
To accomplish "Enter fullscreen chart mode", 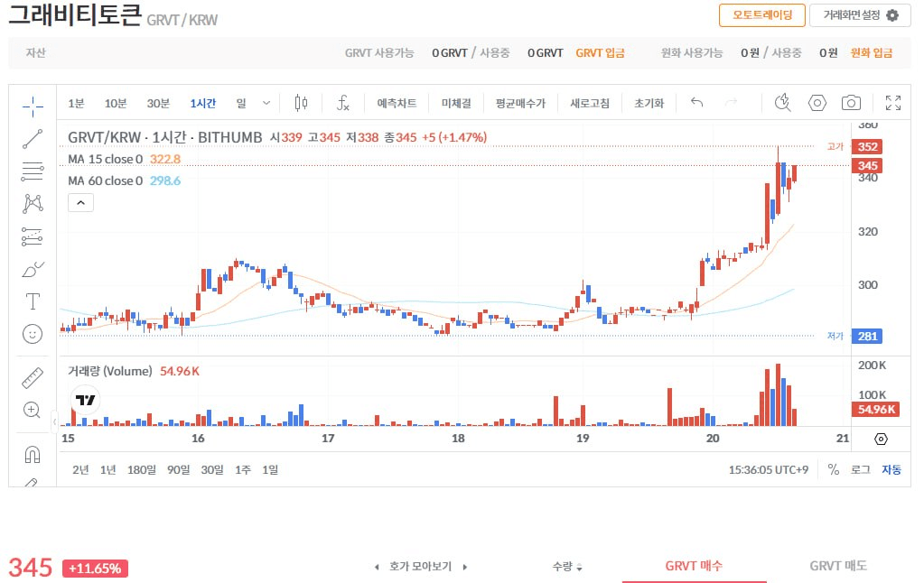I will pyautogui.click(x=893, y=103).
